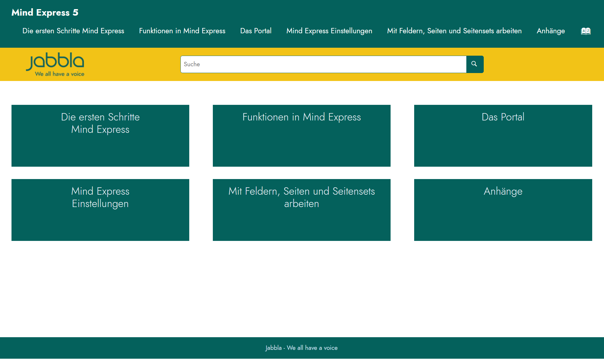Open the 'Mit Feldern, Seiten und Seitensets arbeiten' tile

point(302,210)
